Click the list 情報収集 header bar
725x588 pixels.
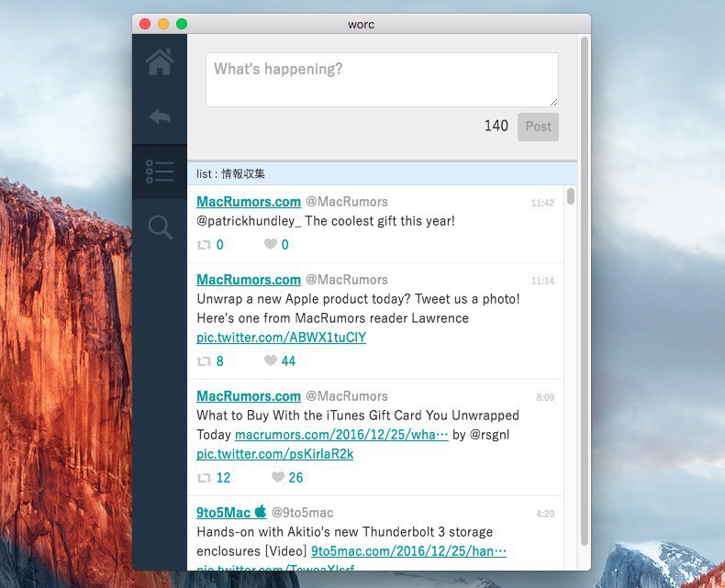[382, 173]
